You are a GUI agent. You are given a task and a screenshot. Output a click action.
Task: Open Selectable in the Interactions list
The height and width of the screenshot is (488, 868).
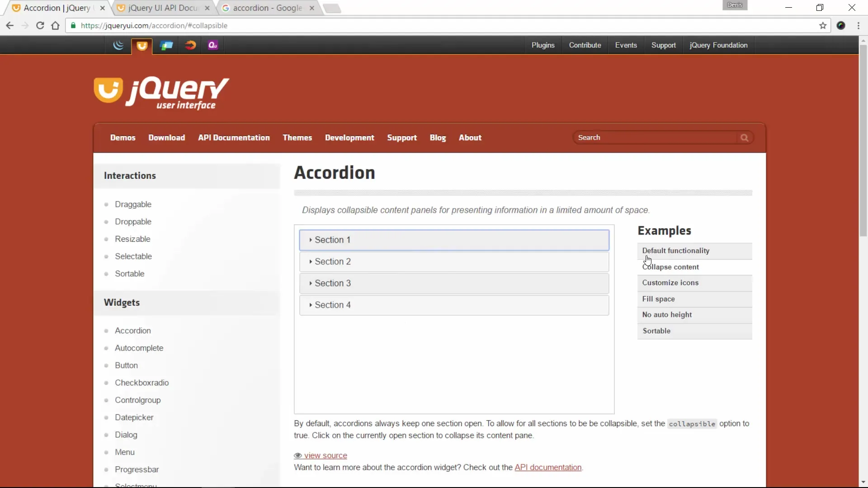tap(133, 256)
